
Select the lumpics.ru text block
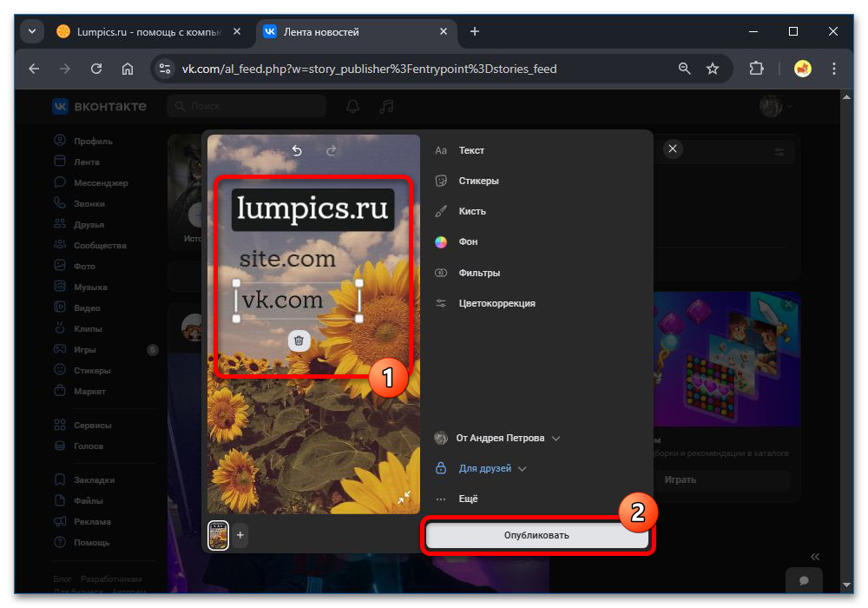click(312, 209)
